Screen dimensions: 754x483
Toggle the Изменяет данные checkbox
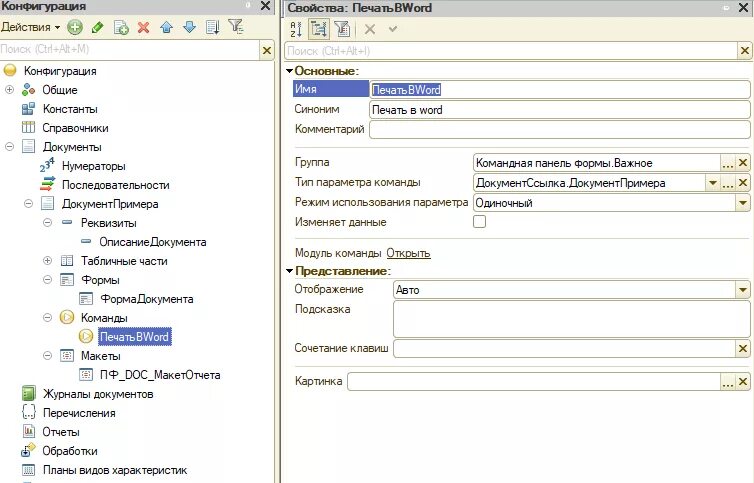[479, 222]
